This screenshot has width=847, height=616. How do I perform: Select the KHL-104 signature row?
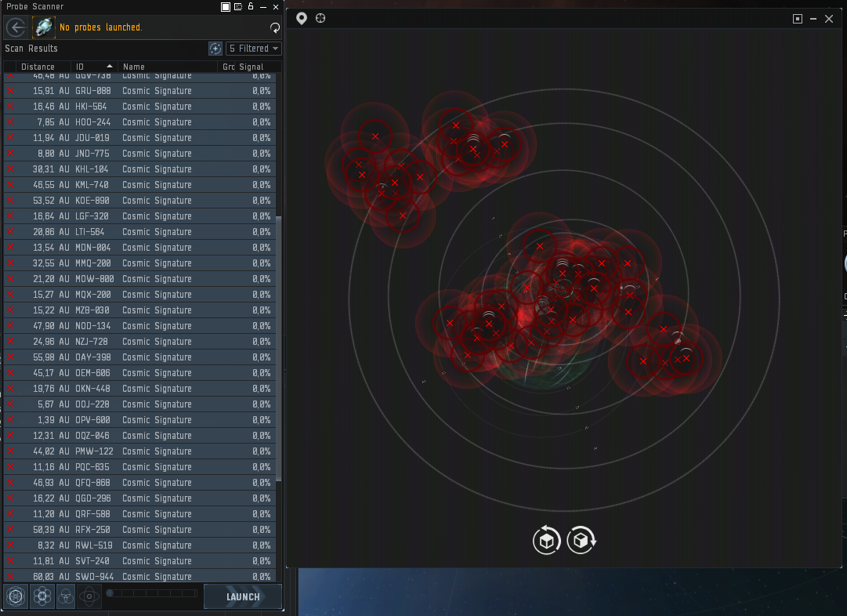click(x=139, y=169)
